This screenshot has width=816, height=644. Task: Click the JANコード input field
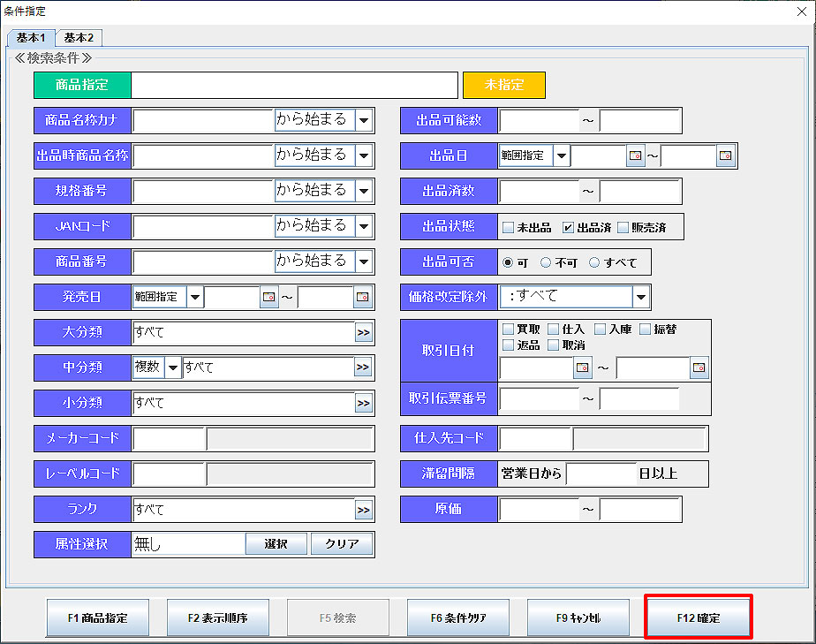click(203, 226)
